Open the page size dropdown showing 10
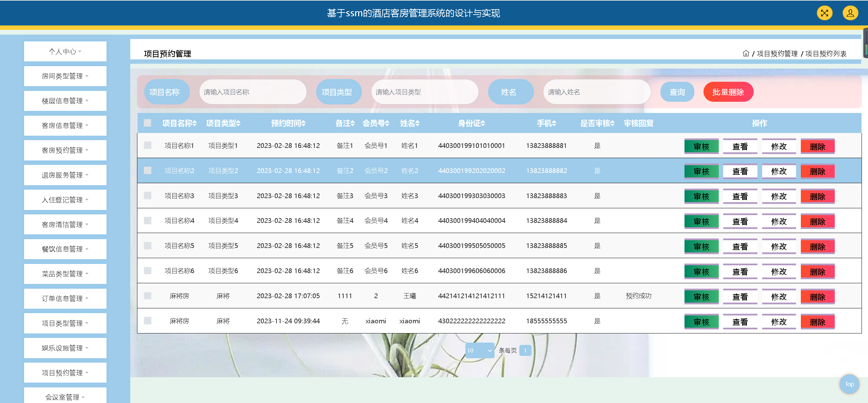 (479, 350)
